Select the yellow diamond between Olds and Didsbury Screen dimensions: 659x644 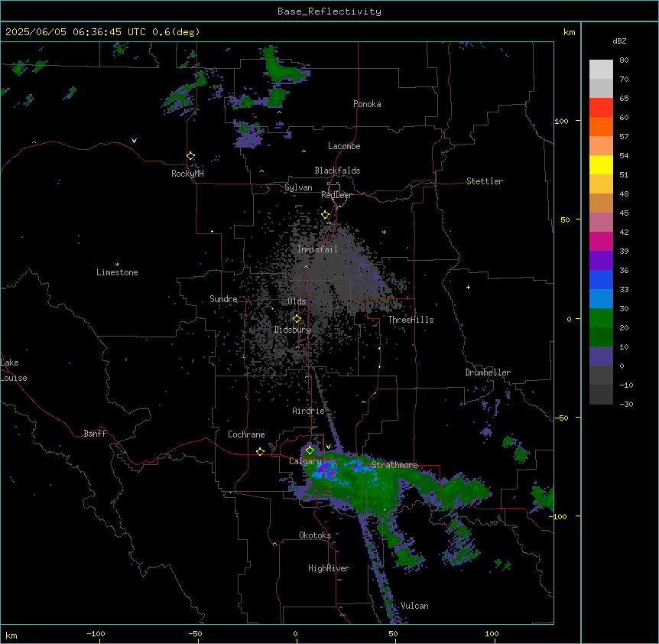coord(297,319)
